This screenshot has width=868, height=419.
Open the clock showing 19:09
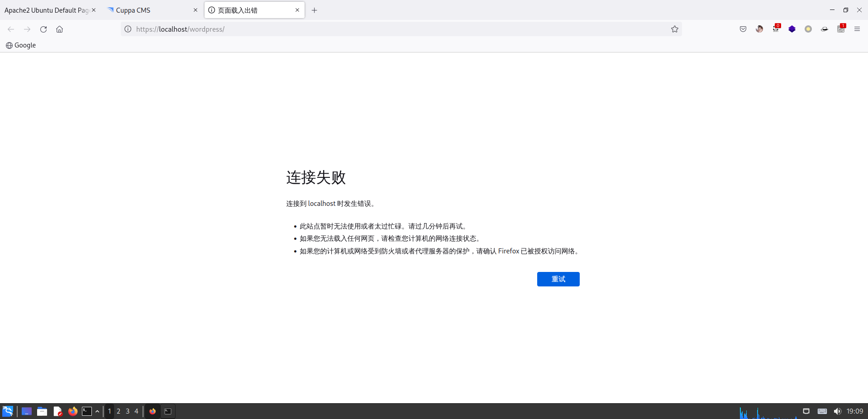855,411
